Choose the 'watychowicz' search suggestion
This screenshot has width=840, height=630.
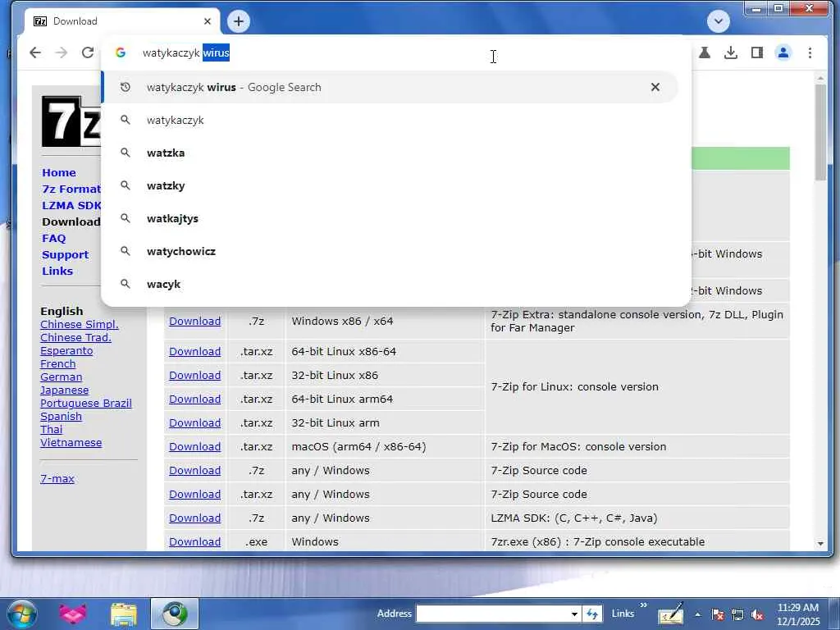pos(390,251)
